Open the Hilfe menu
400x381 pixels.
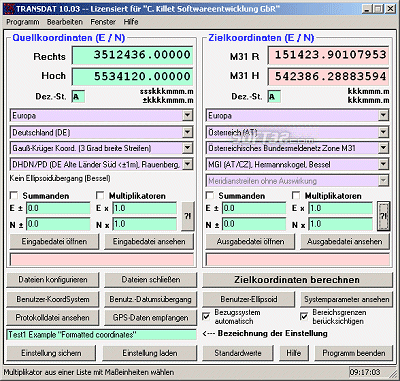coord(131,22)
